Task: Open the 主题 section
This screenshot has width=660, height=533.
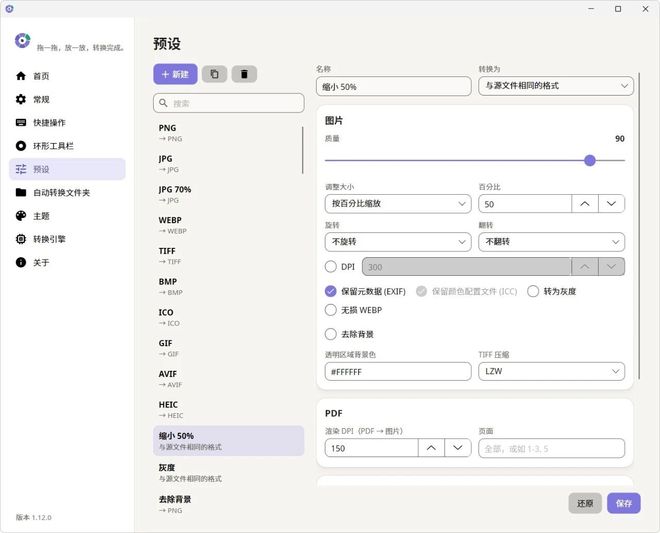Action: (67, 216)
